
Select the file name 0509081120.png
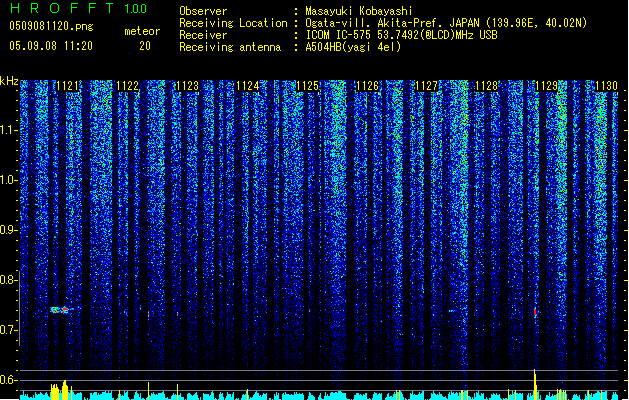[51, 26]
